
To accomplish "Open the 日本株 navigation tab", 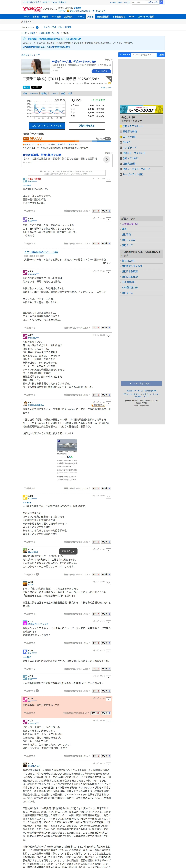I will click(35, 16).
